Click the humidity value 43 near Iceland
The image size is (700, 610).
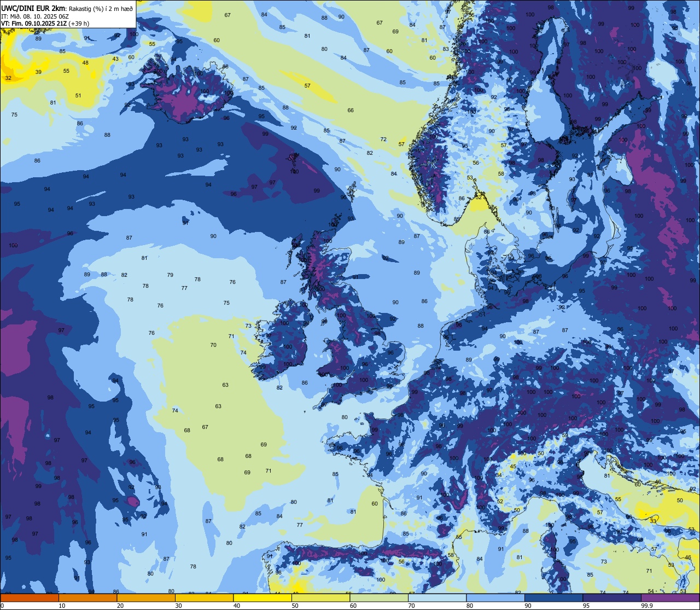pyautogui.click(x=115, y=59)
